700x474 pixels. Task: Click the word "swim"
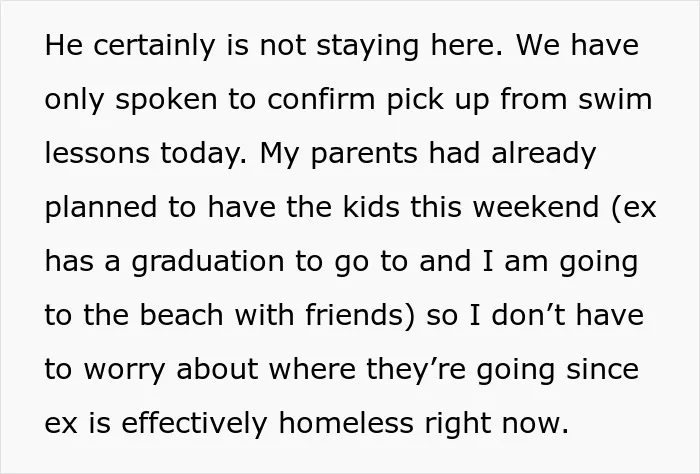pyautogui.click(x=615, y=99)
